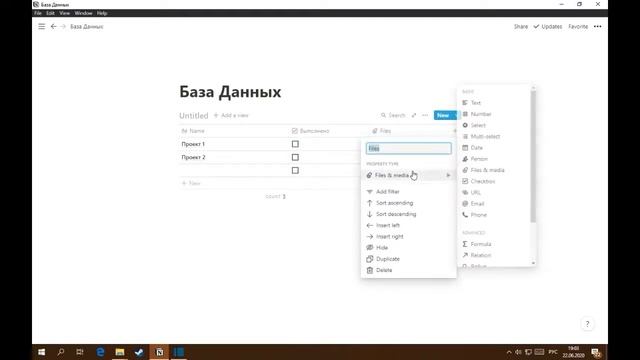Image resolution: width=640 pixels, height=360 pixels.
Task: Open database as full page icon
Action: [x=414, y=116]
